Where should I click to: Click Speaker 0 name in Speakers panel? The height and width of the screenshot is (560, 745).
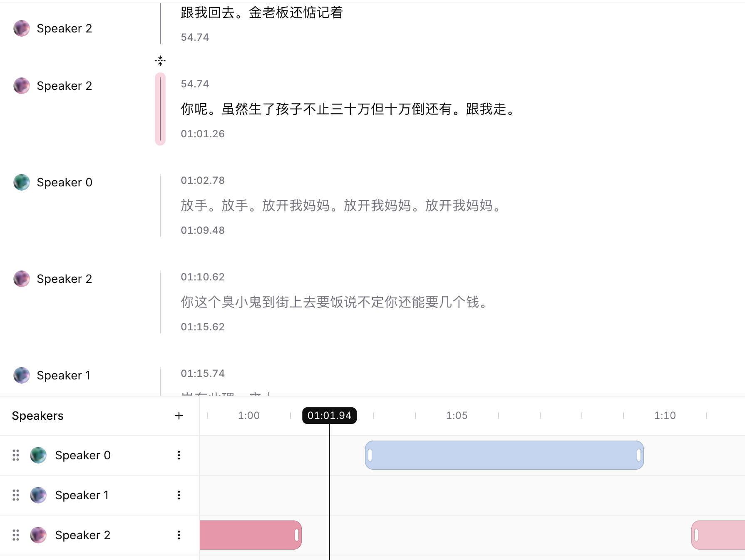pos(83,455)
